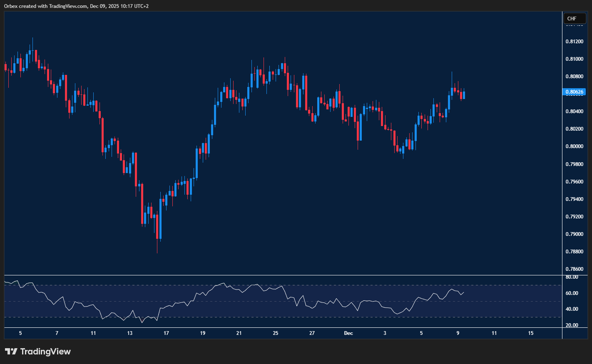Click the blue current price label 0.80626
The image size is (592, 364).
tap(575, 92)
